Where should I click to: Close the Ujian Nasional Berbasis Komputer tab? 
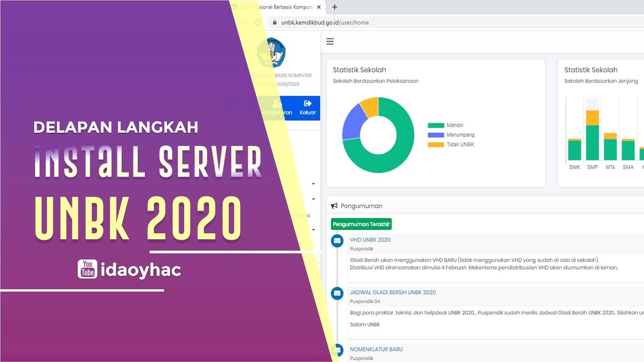[318, 7]
